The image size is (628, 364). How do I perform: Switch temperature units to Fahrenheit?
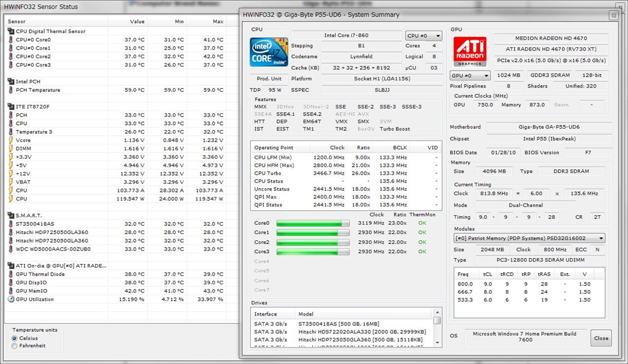[x=15, y=346]
